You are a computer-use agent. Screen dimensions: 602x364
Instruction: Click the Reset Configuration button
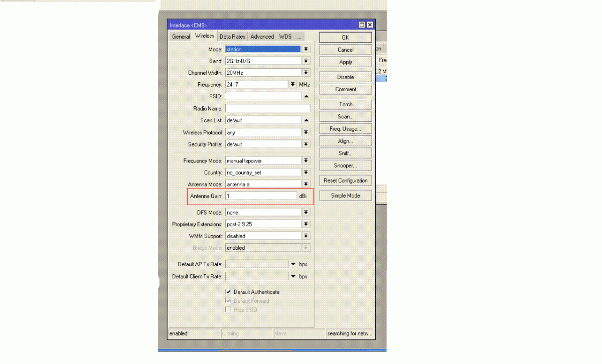(346, 180)
